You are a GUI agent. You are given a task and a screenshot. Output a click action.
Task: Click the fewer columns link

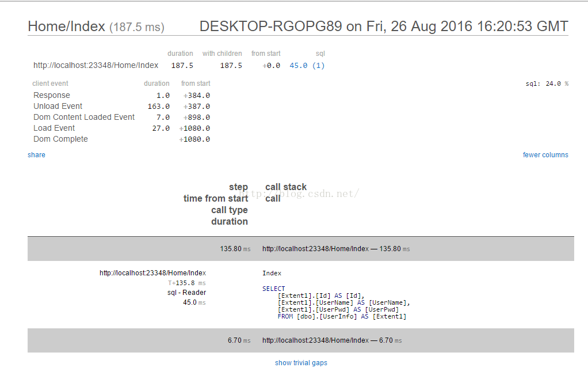[x=545, y=154]
